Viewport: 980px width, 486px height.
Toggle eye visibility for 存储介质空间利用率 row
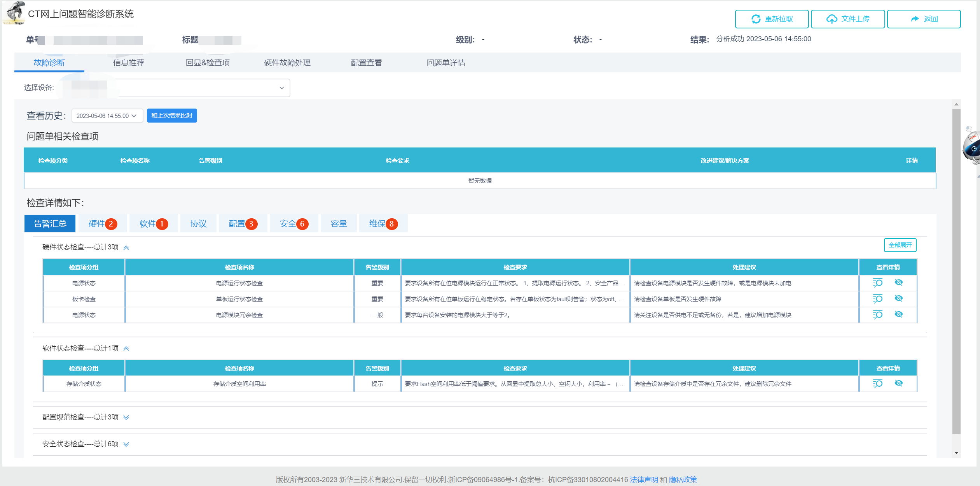click(x=898, y=383)
